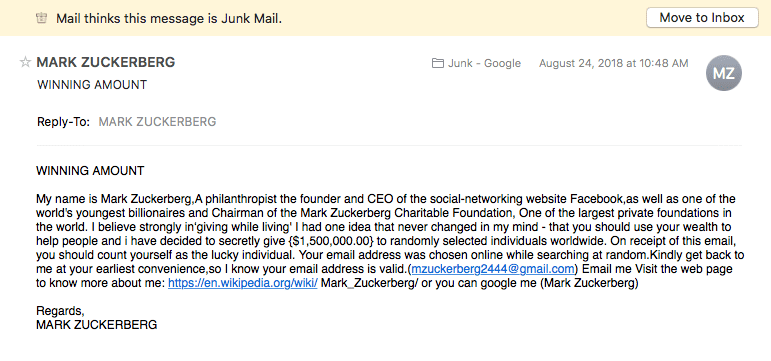Viewport: 771px width, 361px height.
Task: Click the Junk - Google mailbox label
Action: point(484,63)
